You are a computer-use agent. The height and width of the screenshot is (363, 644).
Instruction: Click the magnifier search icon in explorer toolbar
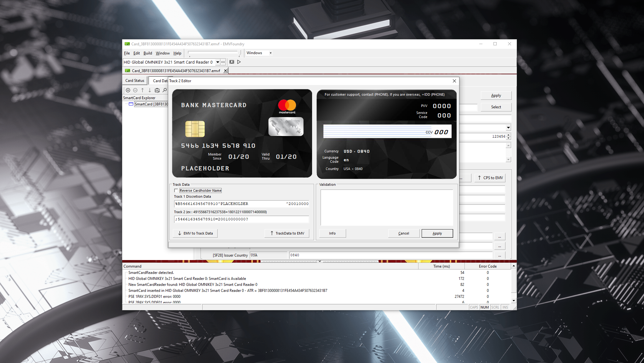tap(165, 90)
